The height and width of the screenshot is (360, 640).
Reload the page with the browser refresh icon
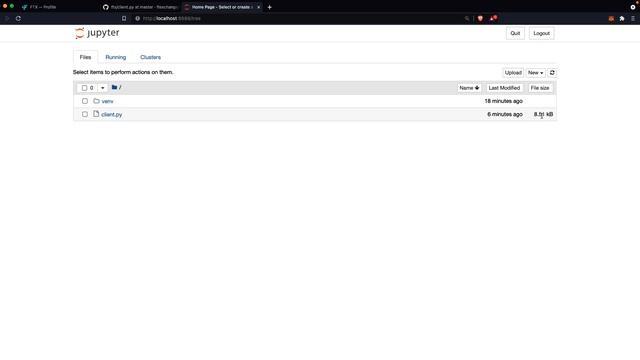(x=18, y=18)
